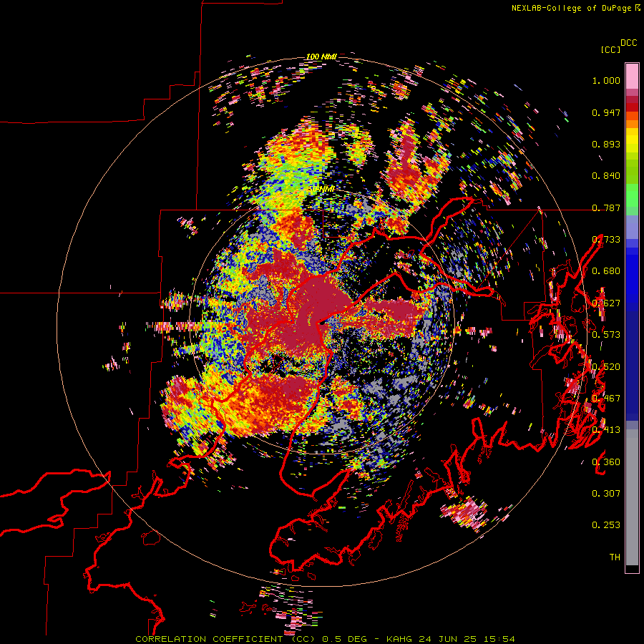Viewport: 644px width, 644px height.
Task: Click the DCC label above the color bar
Action: pyautogui.click(x=629, y=43)
